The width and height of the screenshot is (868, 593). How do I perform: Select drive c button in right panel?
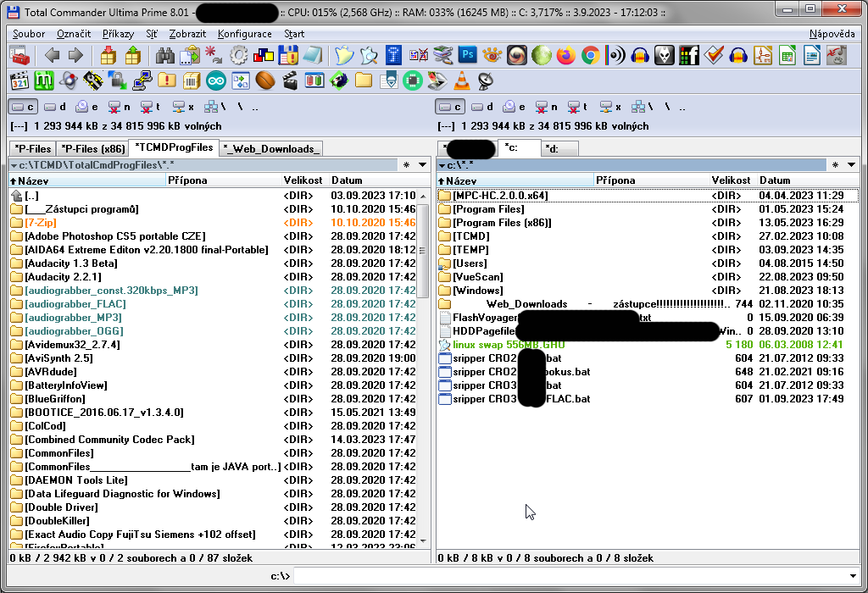click(449, 107)
